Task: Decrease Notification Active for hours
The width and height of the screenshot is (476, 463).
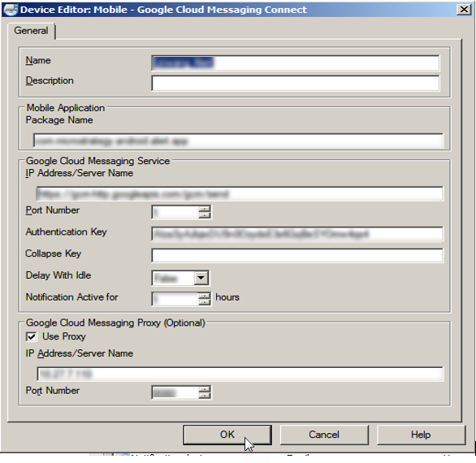Action: pyautogui.click(x=205, y=302)
